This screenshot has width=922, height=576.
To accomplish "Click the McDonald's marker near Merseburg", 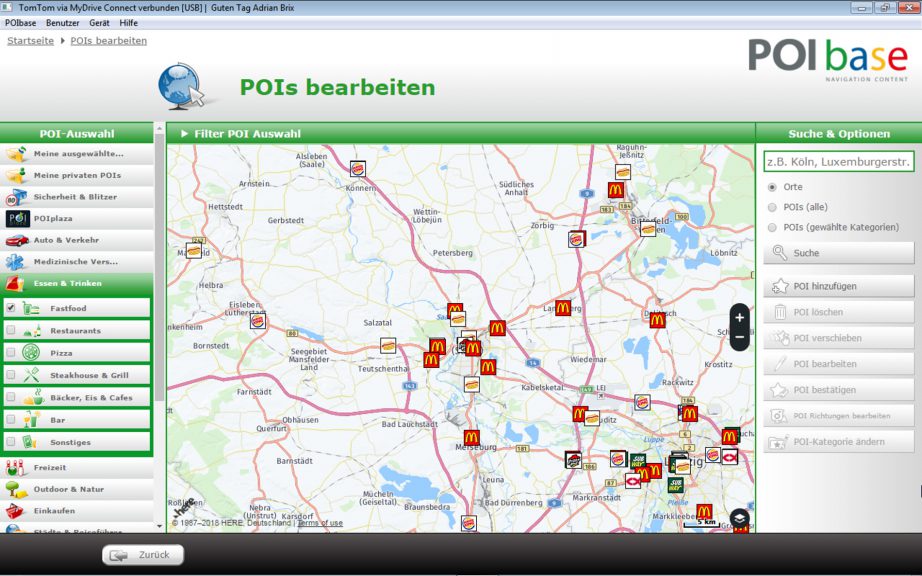I will [472, 438].
